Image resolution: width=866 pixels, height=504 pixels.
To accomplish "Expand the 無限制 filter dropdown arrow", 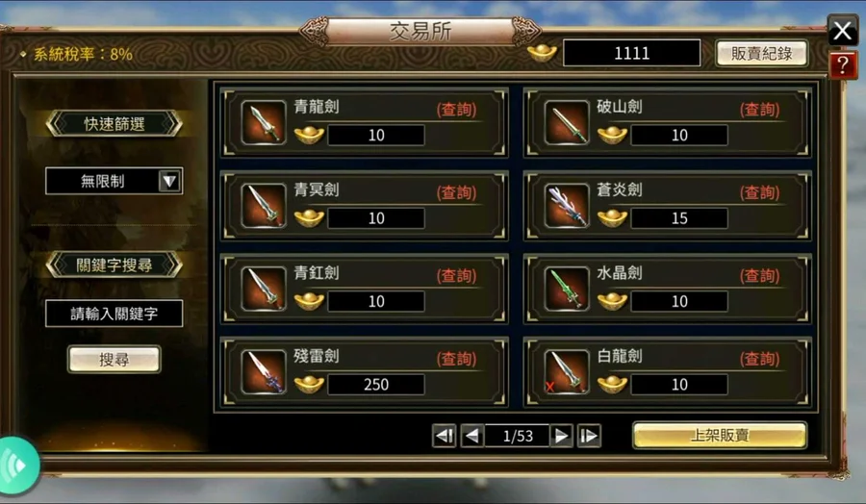I will tap(169, 181).
